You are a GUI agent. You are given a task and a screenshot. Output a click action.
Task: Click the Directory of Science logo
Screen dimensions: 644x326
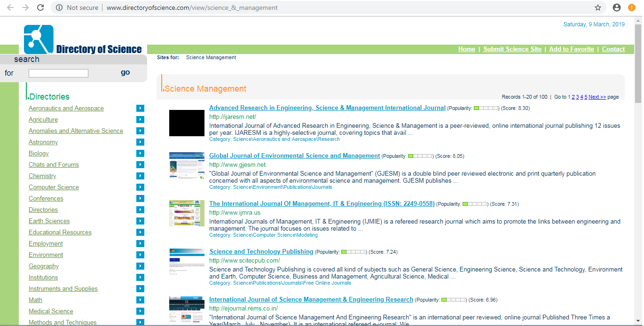pyautogui.click(x=83, y=40)
